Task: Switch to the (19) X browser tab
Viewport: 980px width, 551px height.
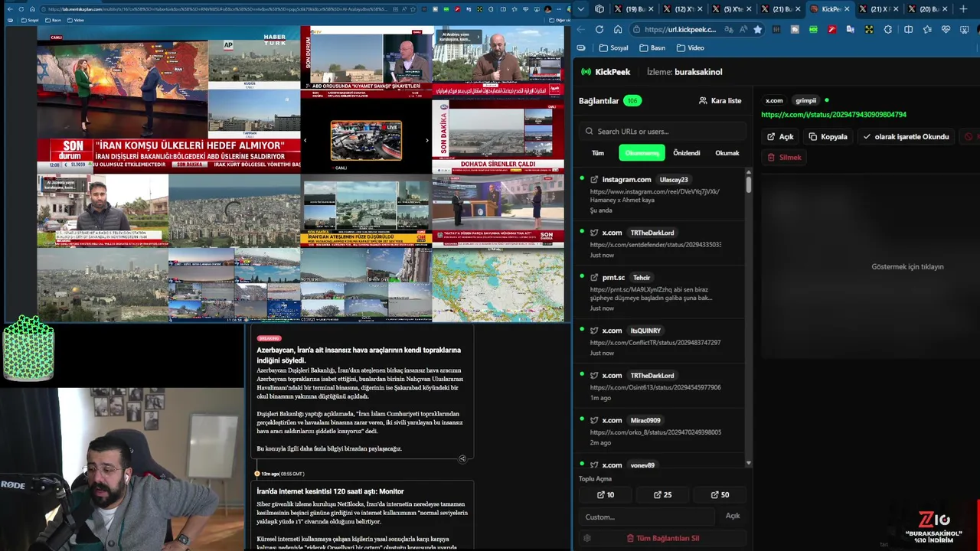Action: point(633,9)
